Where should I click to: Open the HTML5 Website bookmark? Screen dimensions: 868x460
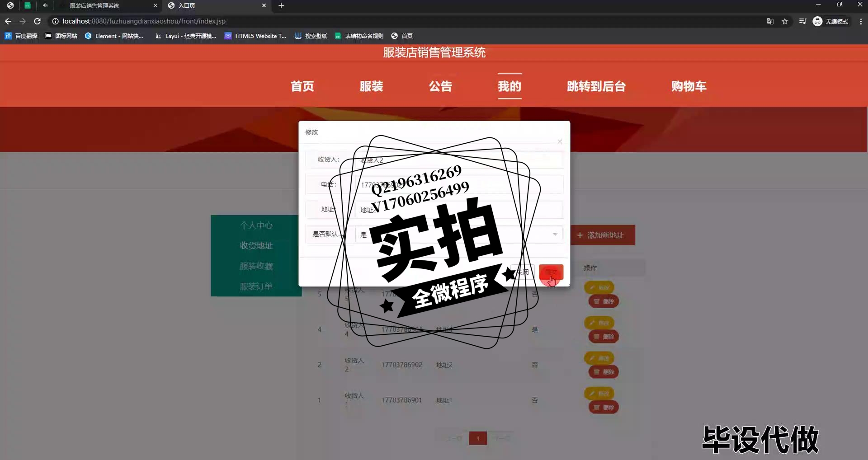tap(255, 36)
